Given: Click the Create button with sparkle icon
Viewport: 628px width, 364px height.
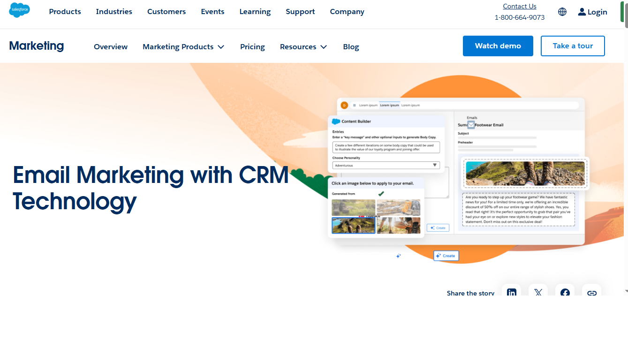Looking at the screenshot, I should point(446,256).
